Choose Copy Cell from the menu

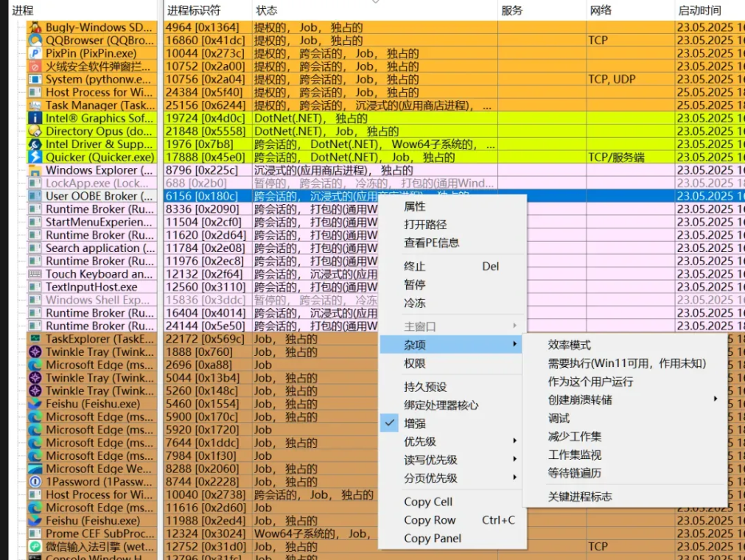tap(452, 502)
